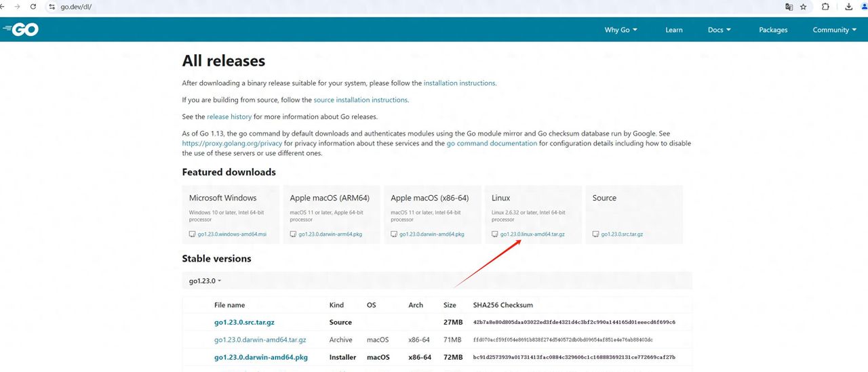This screenshot has width=868, height=372.
Task: Go forward with browser forward arrow
Action: (x=17, y=7)
